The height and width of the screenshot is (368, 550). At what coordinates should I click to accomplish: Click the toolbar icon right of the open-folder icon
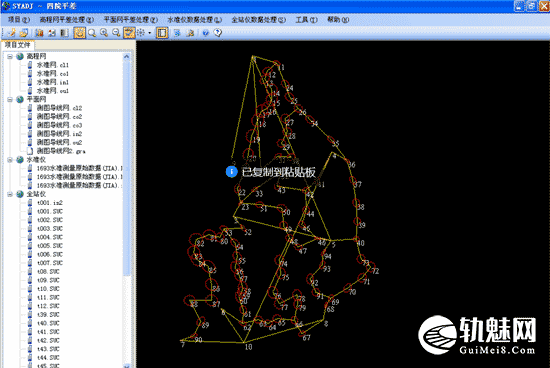(39, 33)
